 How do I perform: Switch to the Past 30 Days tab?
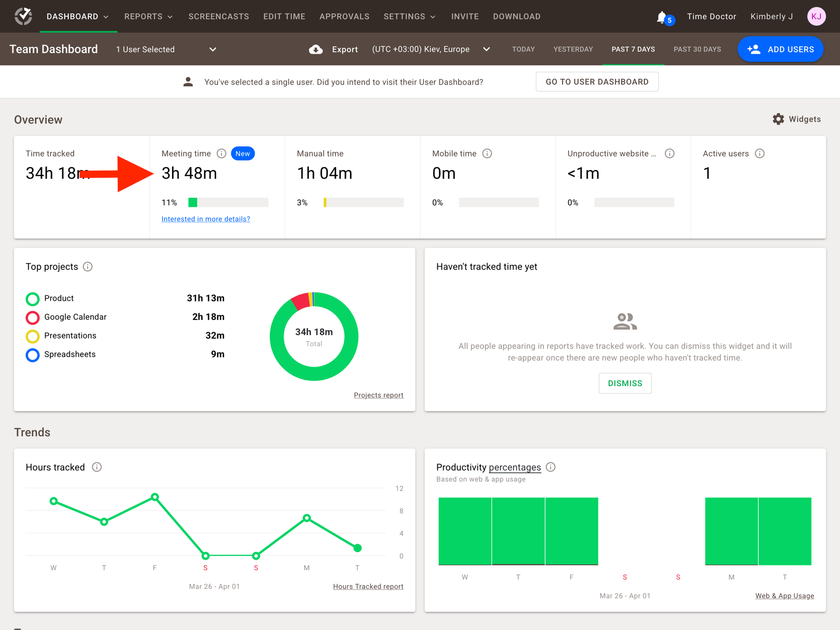(x=697, y=49)
